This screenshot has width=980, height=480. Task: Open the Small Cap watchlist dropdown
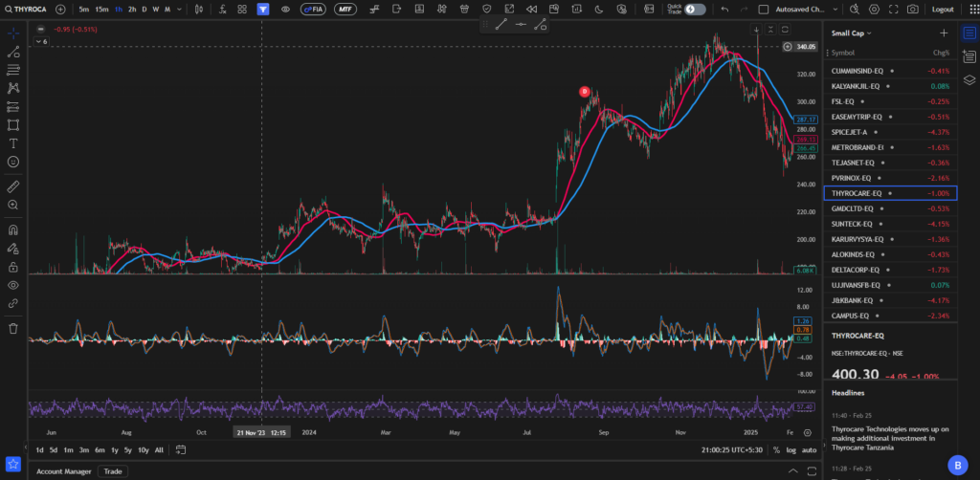click(851, 33)
